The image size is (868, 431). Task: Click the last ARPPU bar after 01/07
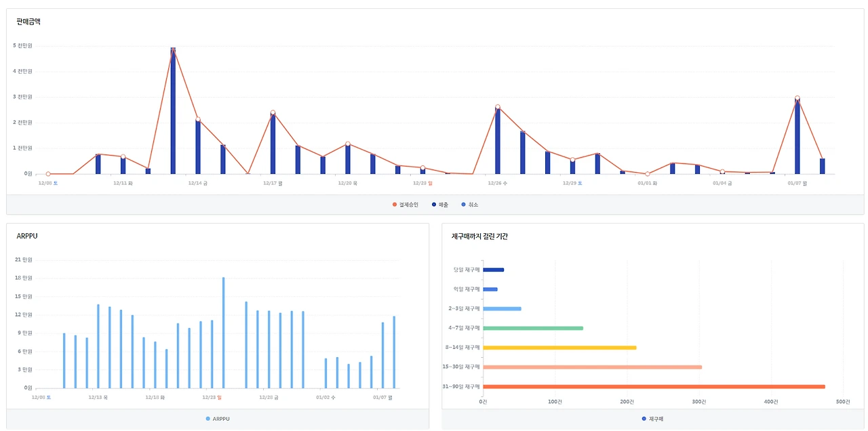click(x=394, y=352)
